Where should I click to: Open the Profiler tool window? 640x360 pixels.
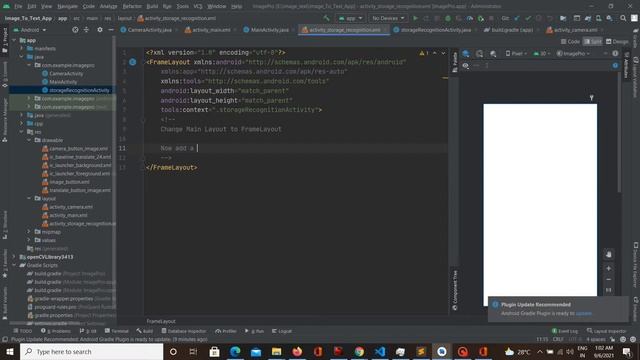(x=226, y=331)
